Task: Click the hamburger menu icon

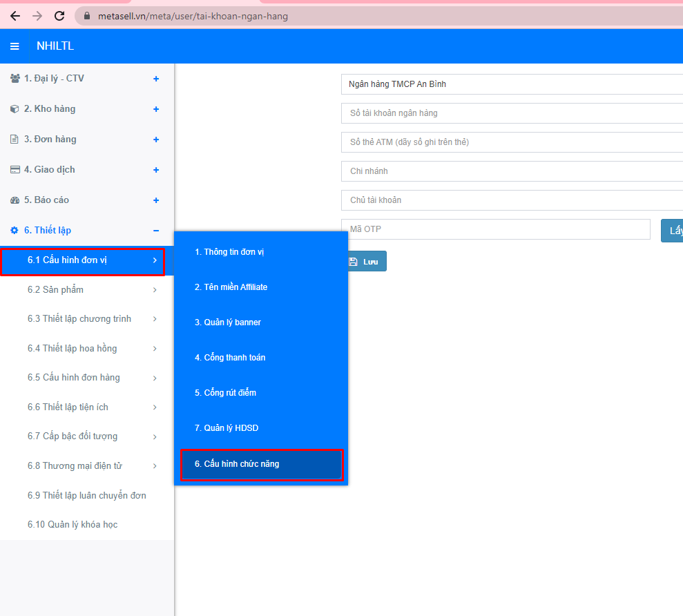Action: coord(15,46)
